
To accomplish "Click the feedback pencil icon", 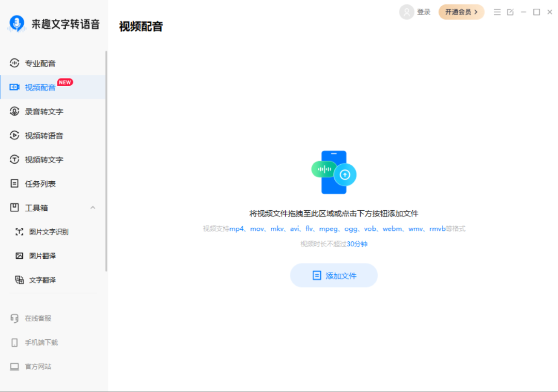I will [510, 11].
